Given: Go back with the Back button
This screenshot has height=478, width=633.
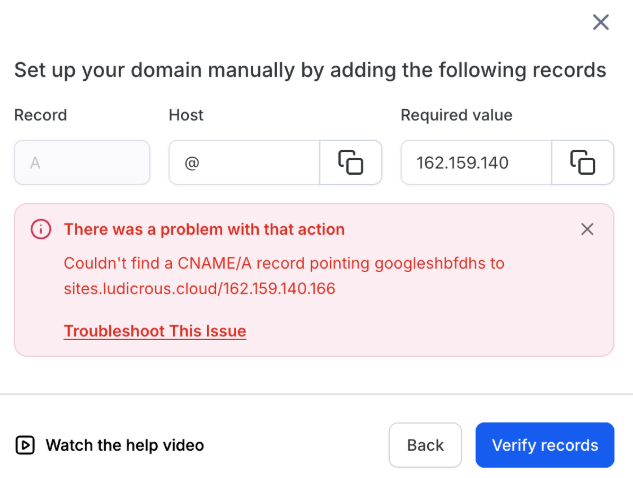Looking at the screenshot, I should coord(425,445).
